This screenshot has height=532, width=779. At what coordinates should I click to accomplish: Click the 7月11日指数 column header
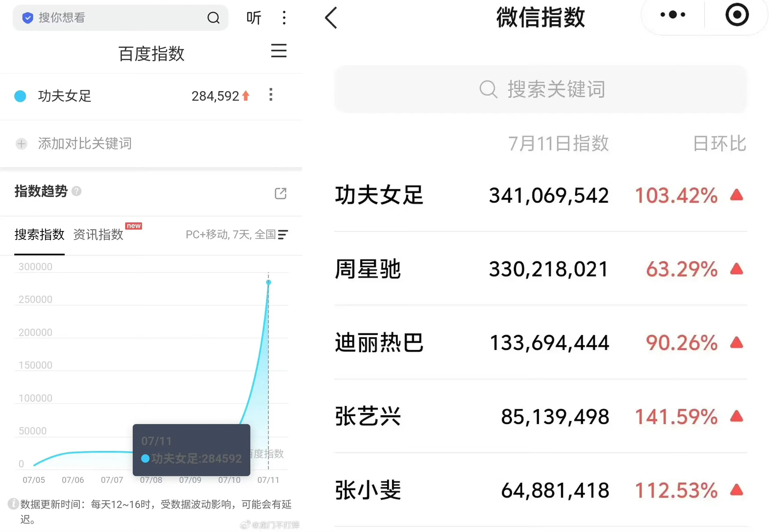(x=558, y=144)
